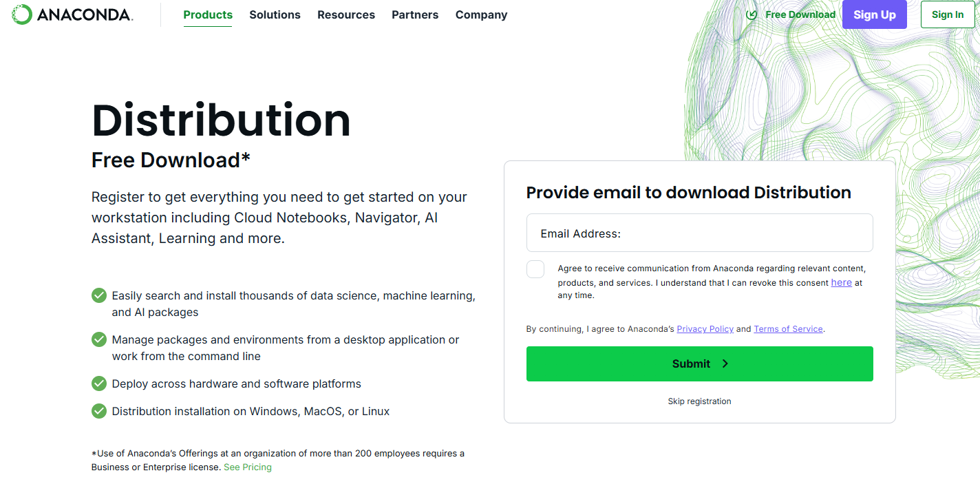The width and height of the screenshot is (980, 484).
Task: Click the 'here' consent revoke link
Action: tap(841, 283)
